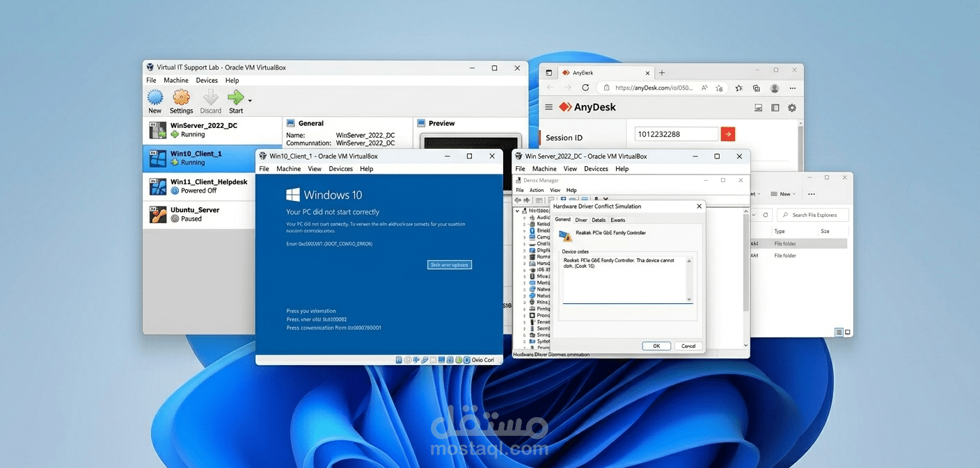
Task: Click the Preview section header icon
Action: click(x=422, y=123)
